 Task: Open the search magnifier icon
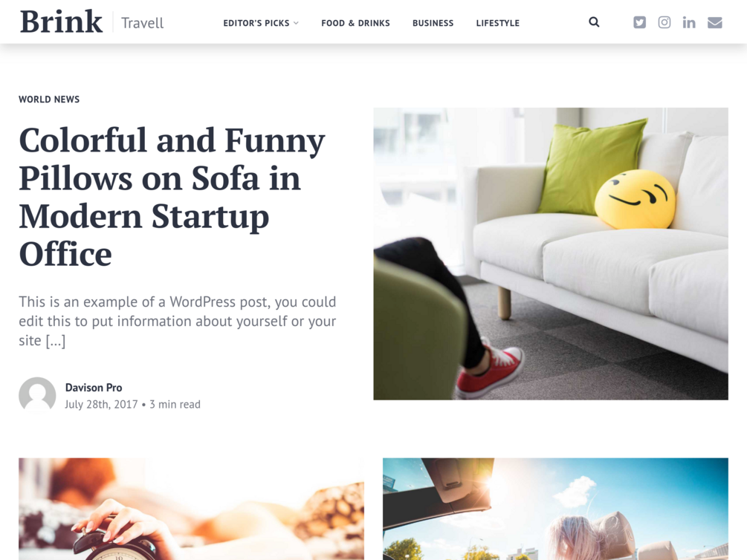[594, 22]
